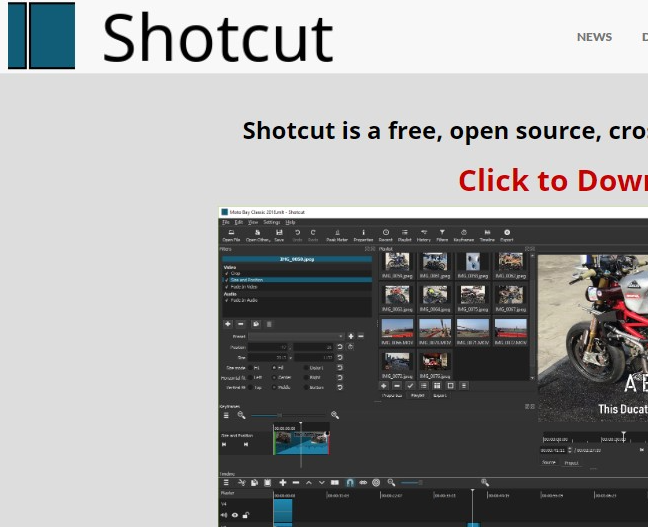Toggle timeline snapping magnet icon
Image resolution: width=648 pixels, height=527 pixels.
click(x=350, y=482)
